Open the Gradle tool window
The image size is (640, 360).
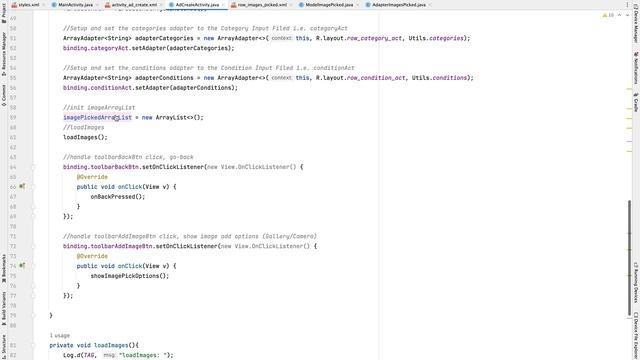tap(636, 102)
